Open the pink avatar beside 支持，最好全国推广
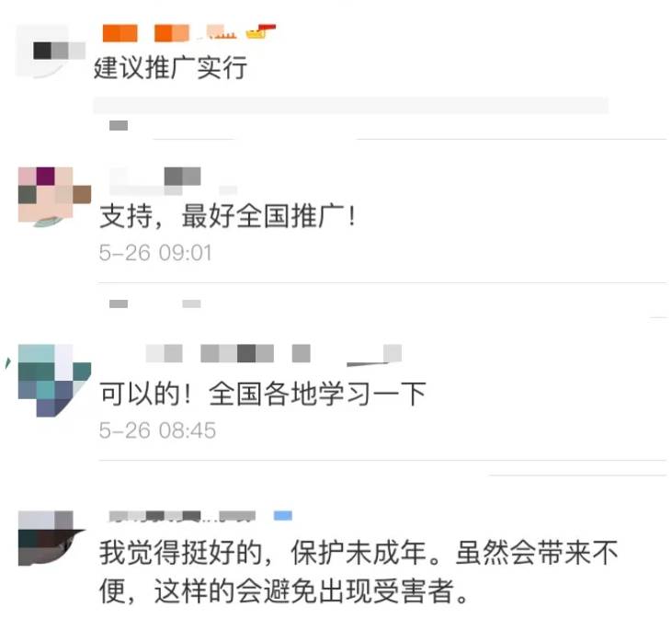 pos(54,197)
